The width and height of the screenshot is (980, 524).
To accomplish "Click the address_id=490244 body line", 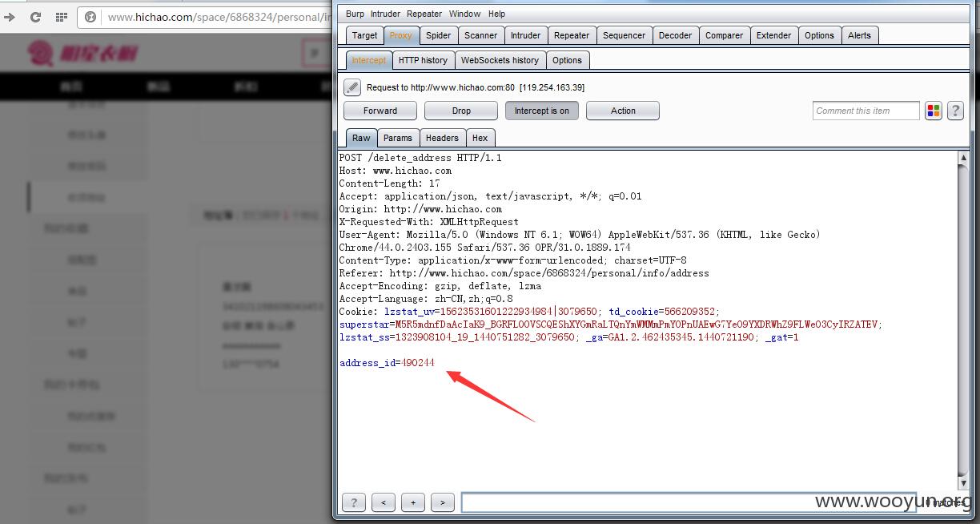I will click(x=387, y=363).
